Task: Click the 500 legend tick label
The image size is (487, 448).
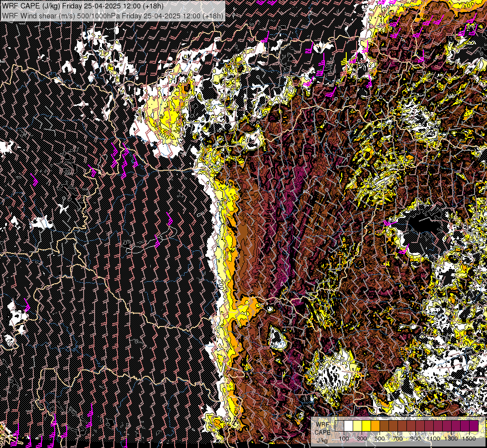Action: click(x=380, y=439)
